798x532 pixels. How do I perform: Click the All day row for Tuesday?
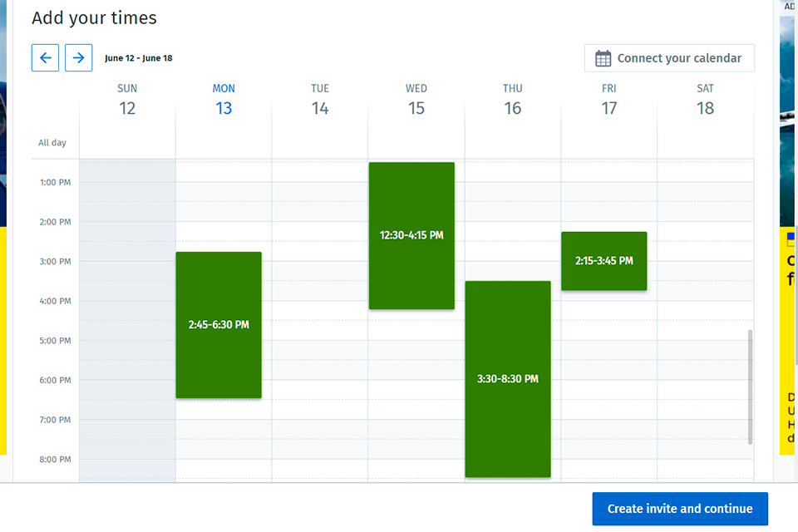(x=320, y=143)
